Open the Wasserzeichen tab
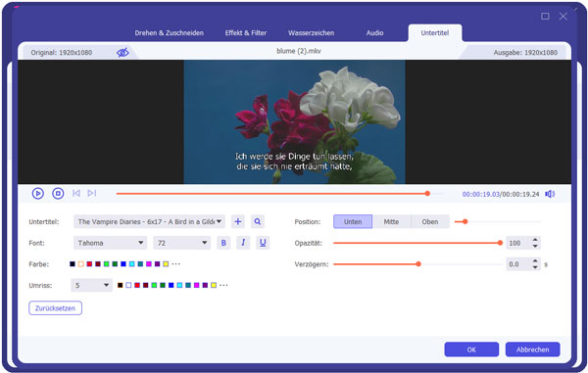588x373 pixels. [311, 33]
